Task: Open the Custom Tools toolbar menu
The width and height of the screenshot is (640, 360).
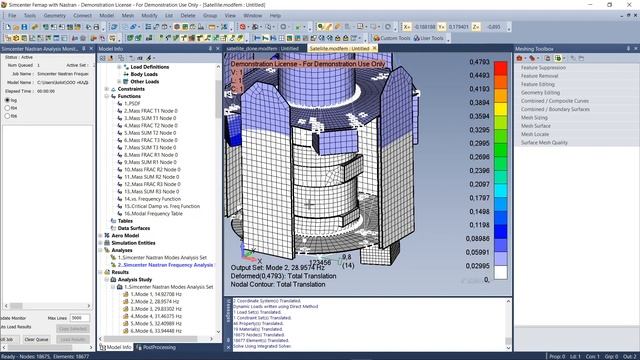Action: pos(392,38)
